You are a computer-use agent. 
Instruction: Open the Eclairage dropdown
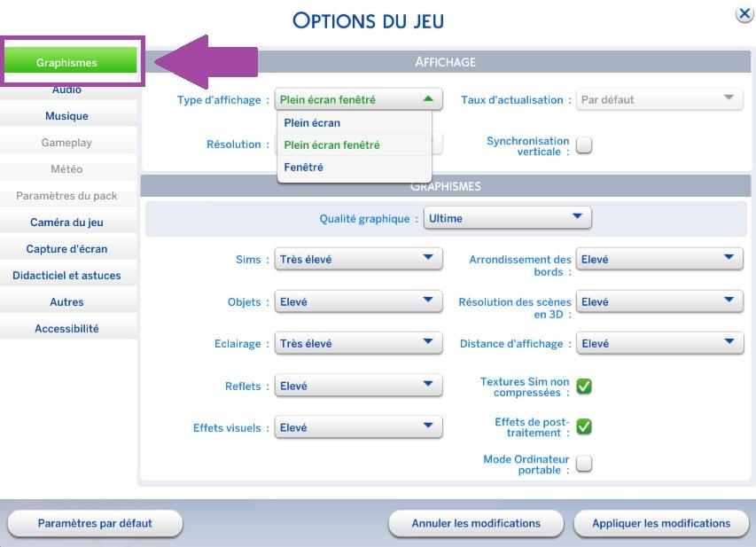pyautogui.click(x=358, y=344)
